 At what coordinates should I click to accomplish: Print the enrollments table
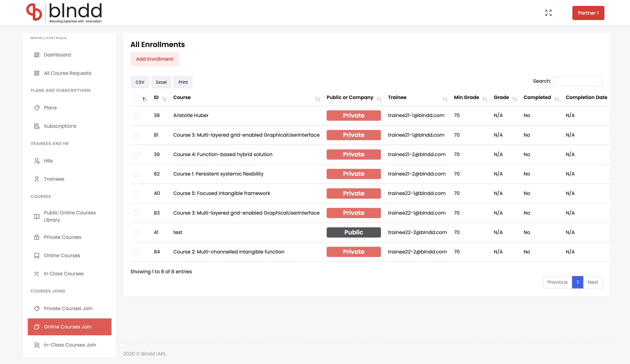[x=183, y=82]
